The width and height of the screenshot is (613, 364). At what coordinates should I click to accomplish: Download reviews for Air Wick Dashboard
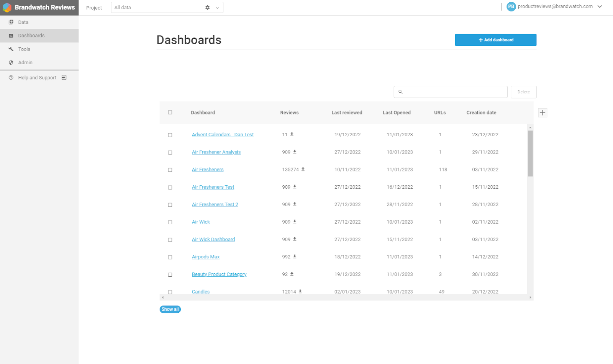pyautogui.click(x=295, y=239)
